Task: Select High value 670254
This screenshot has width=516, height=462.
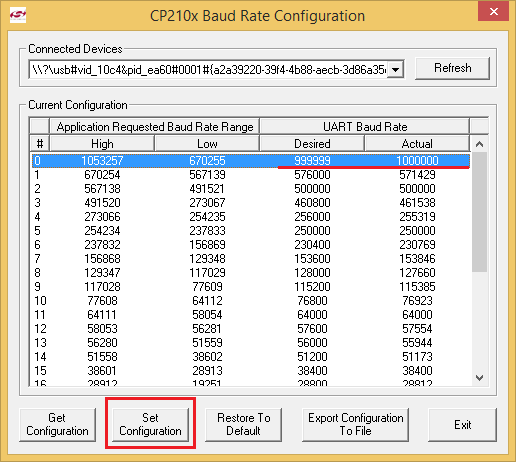Action: click(102, 175)
